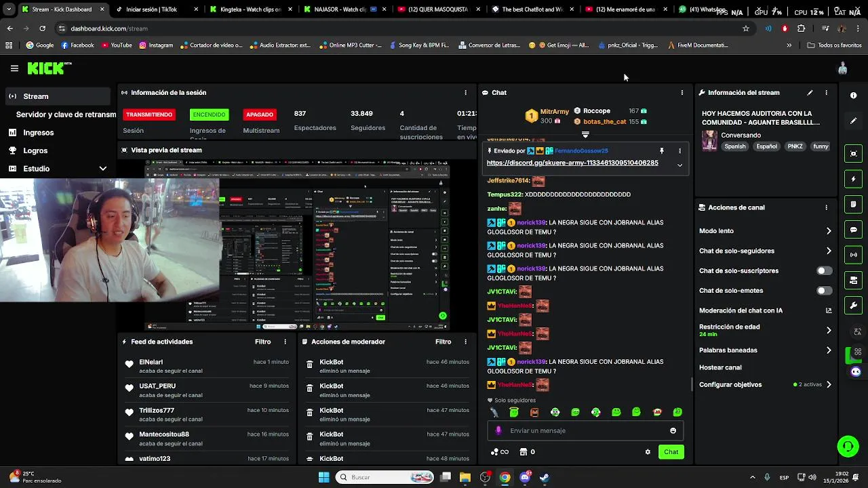Open Feed de actividades three-dot menu

pos(285,342)
